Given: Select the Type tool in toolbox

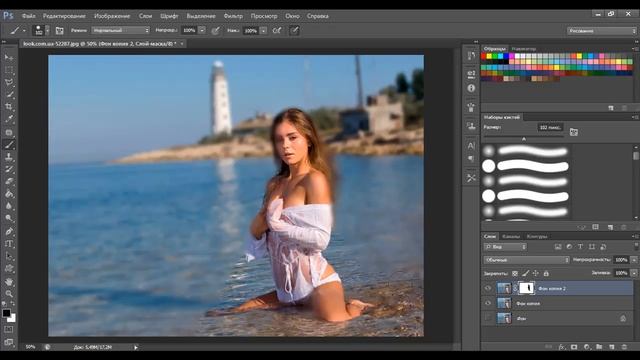Looking at the screenshot, I should point(9,244).
